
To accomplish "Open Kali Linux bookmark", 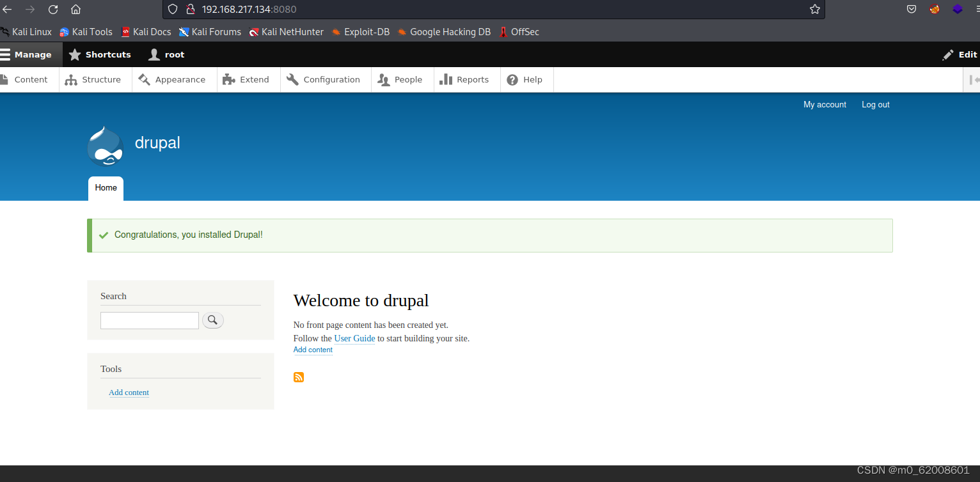I will coord(26,32).
